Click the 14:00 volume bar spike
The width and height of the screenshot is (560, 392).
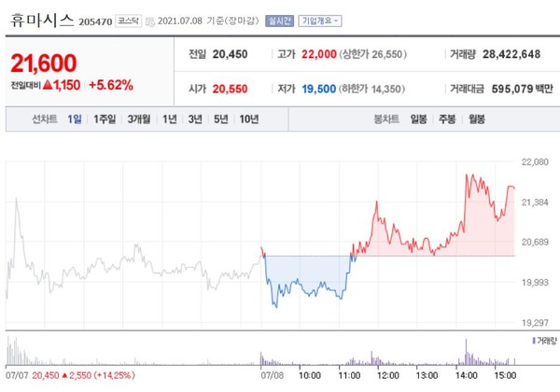pos(466,353)
